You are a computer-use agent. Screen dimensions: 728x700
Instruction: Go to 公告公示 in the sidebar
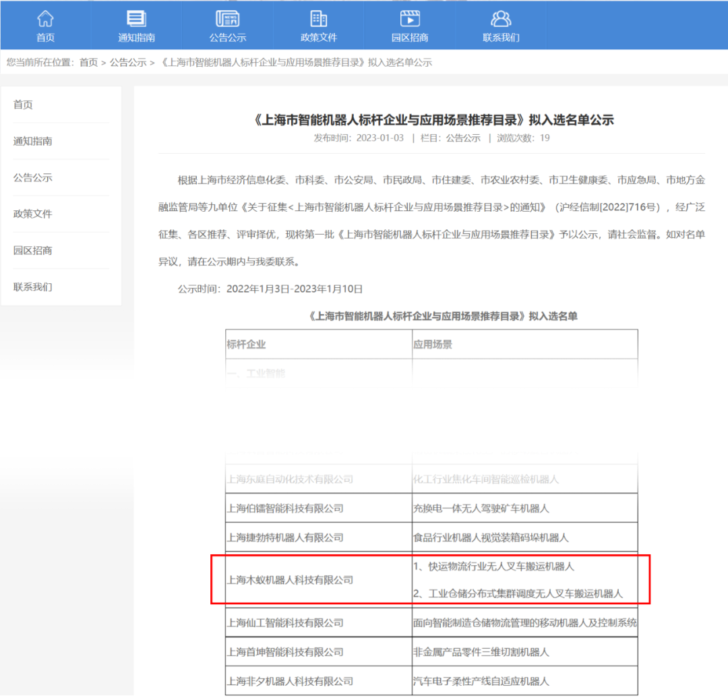coord(32,177)
